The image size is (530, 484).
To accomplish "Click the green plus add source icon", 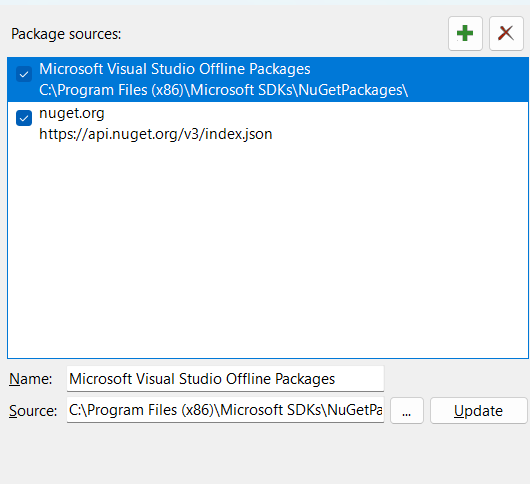I will tap(465, 33).
